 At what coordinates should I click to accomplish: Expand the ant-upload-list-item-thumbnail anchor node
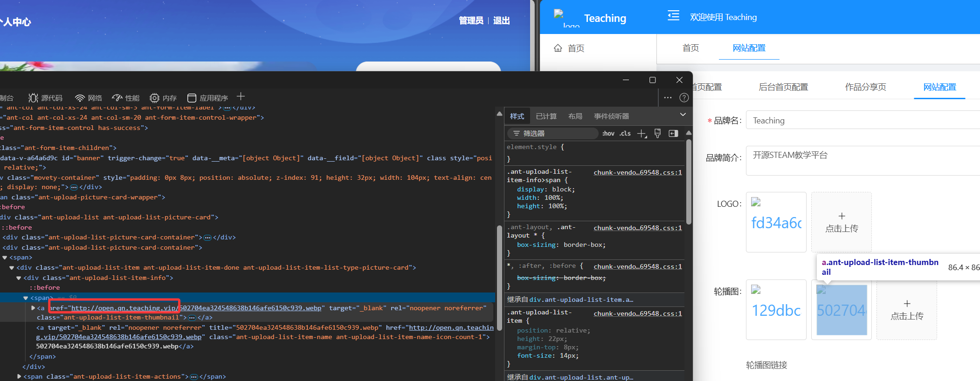(x=33, y=308)
